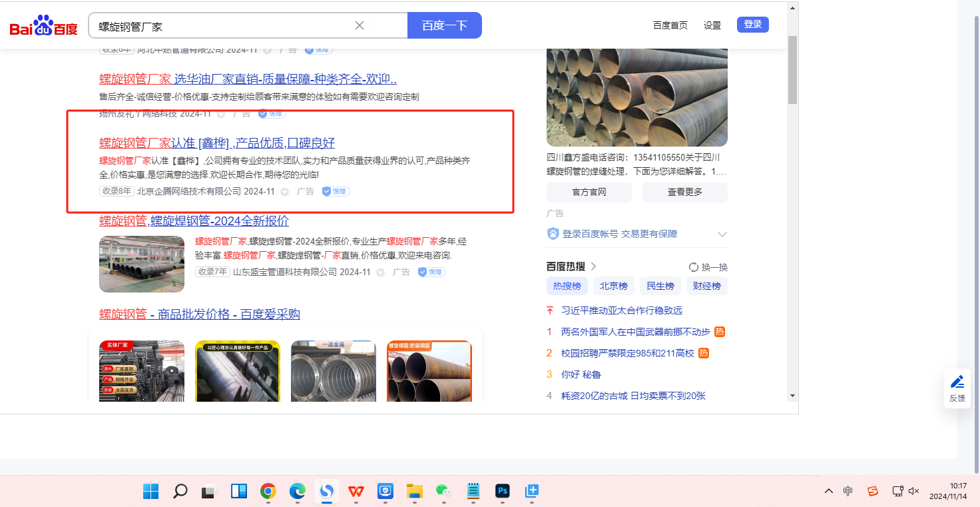
Task: Open the 登录百度帐号 交易更有保障 link
Action: pos(620,234)
